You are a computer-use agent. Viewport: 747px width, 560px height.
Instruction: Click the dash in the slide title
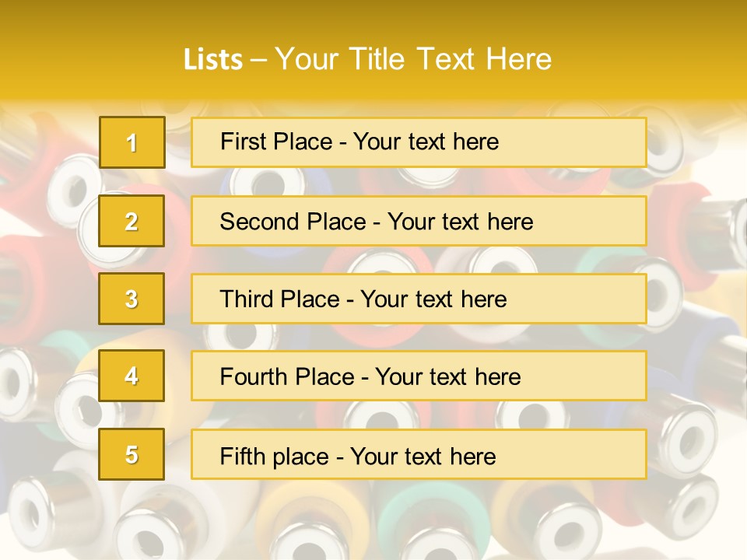pos(258,60)
